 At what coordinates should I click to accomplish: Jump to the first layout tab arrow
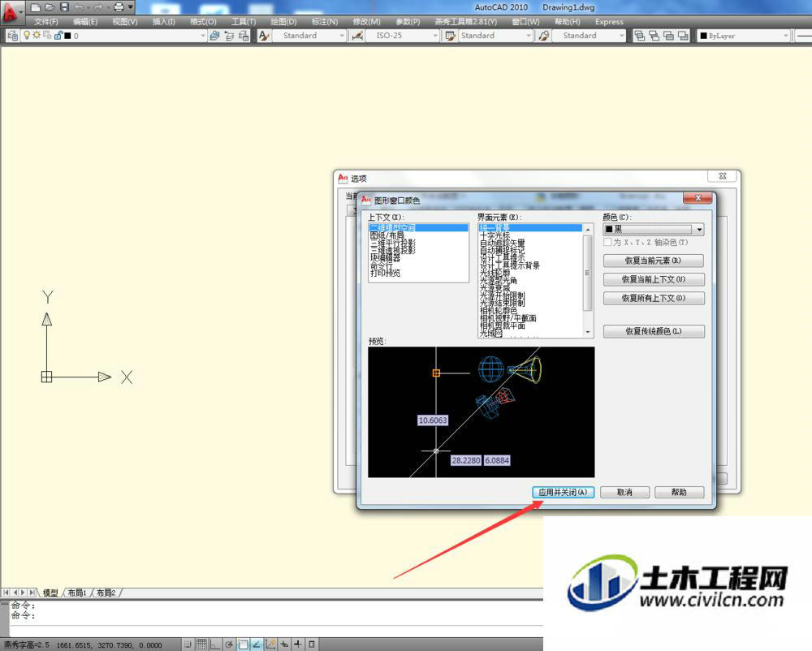pos(6,593)
